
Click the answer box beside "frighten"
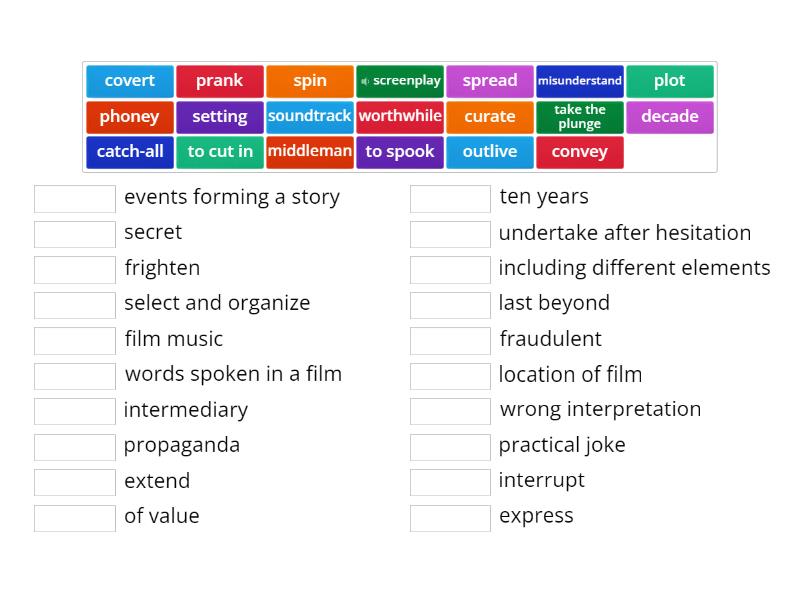tap(74, 269)
